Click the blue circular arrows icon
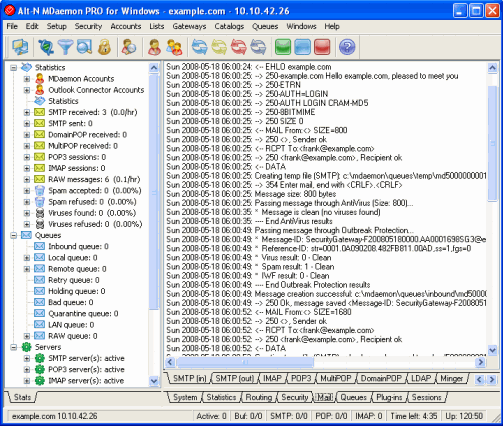Screen dimensions: 503x426 [x=199, y=47]
